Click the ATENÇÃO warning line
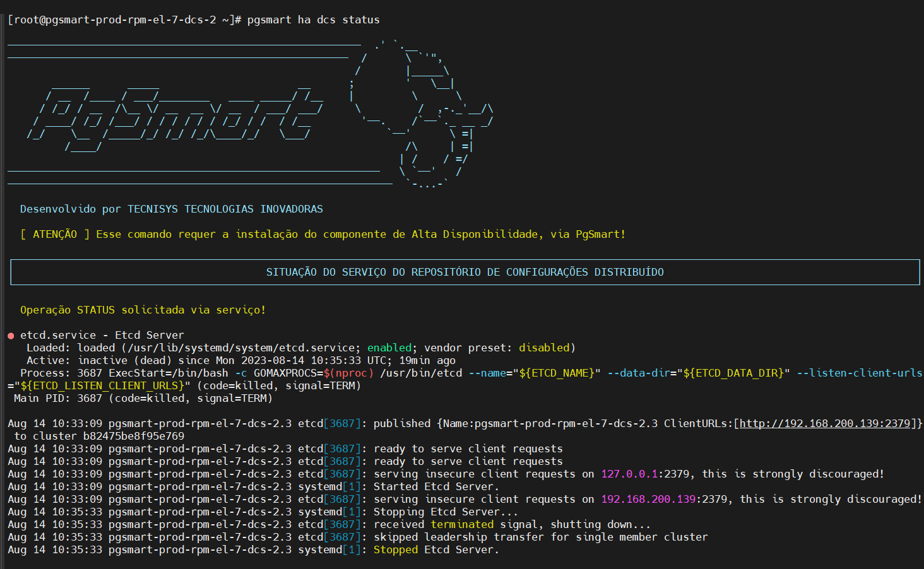 323,234
